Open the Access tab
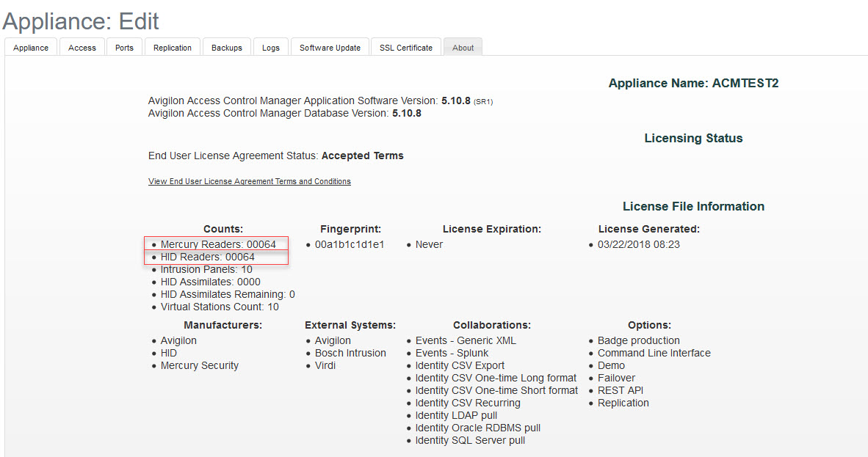This screenshot has width=868, height=457. (x=82, y=47)
